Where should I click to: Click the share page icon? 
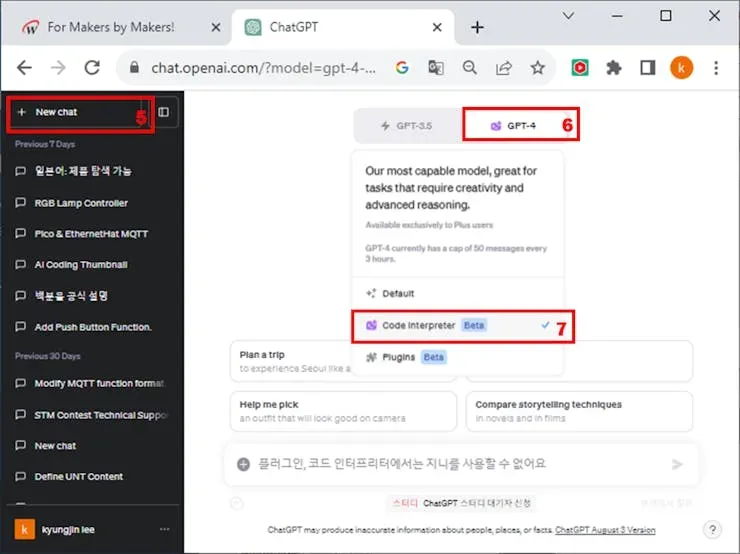click(x=504, y=68)
